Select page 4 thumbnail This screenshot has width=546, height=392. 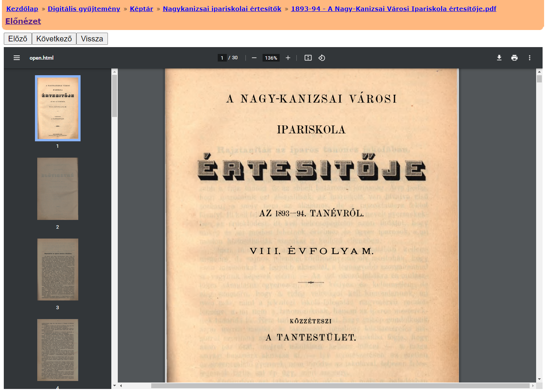click(58, 350)
